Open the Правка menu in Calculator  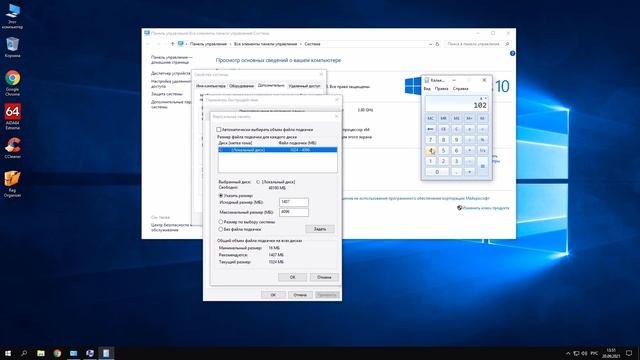click(442, 89)
